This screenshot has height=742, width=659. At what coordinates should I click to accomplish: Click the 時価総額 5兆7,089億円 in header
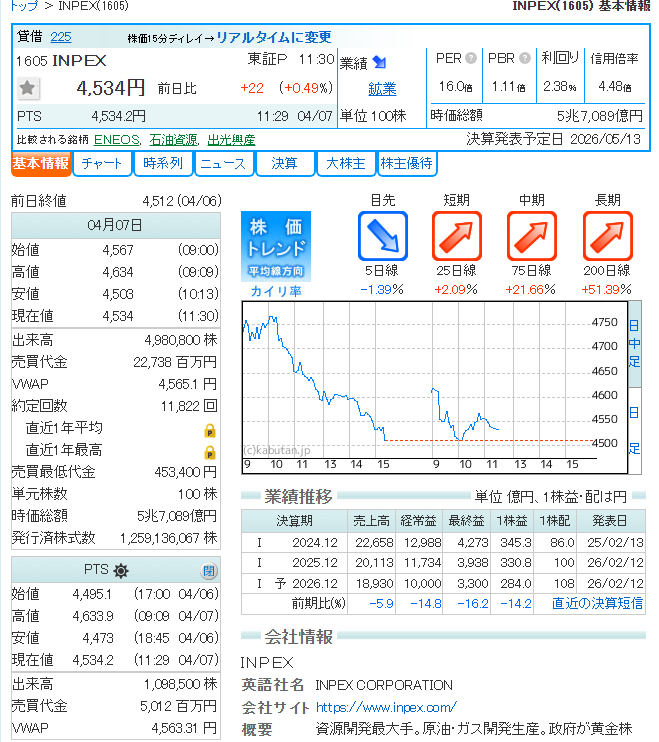pos(600,116)
